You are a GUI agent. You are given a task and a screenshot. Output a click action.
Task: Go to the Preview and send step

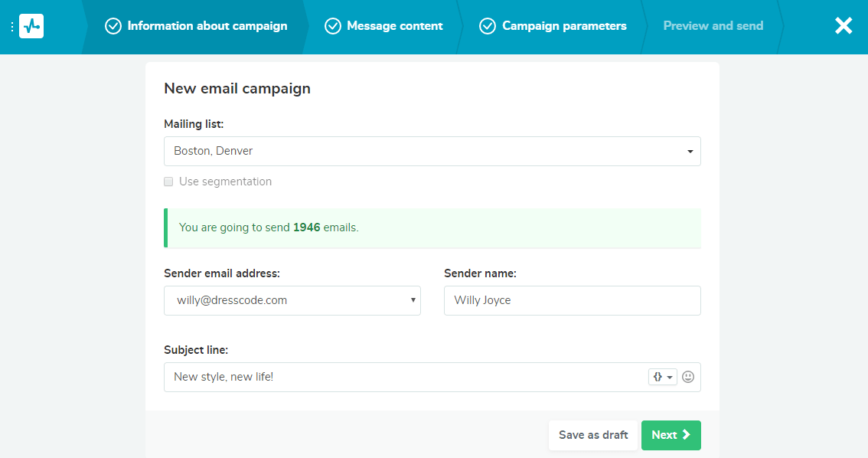pyautogui.click(x=713, y=25)
